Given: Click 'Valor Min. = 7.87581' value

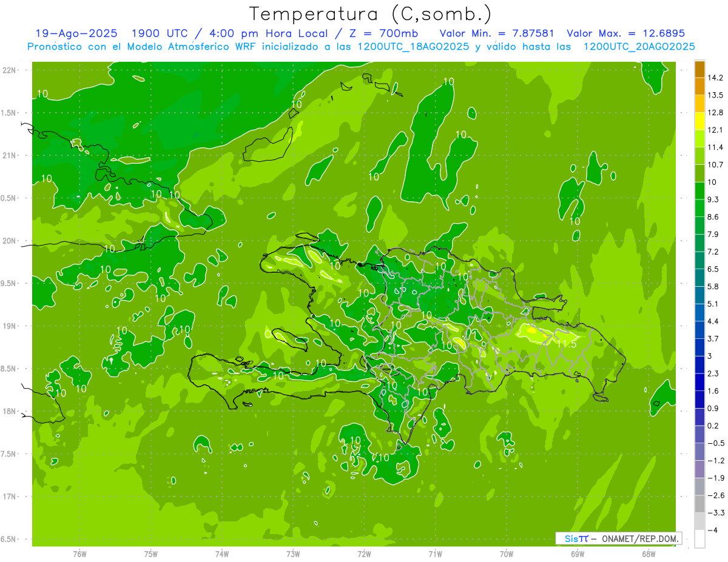Looking at the screenshot, I should 496,33.
